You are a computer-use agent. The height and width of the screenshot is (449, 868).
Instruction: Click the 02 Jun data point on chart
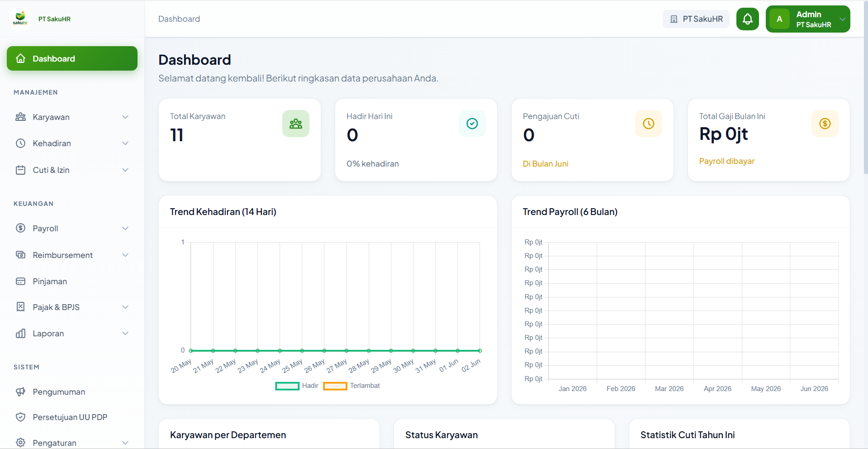pyautogui.click(x=480, y=351)
